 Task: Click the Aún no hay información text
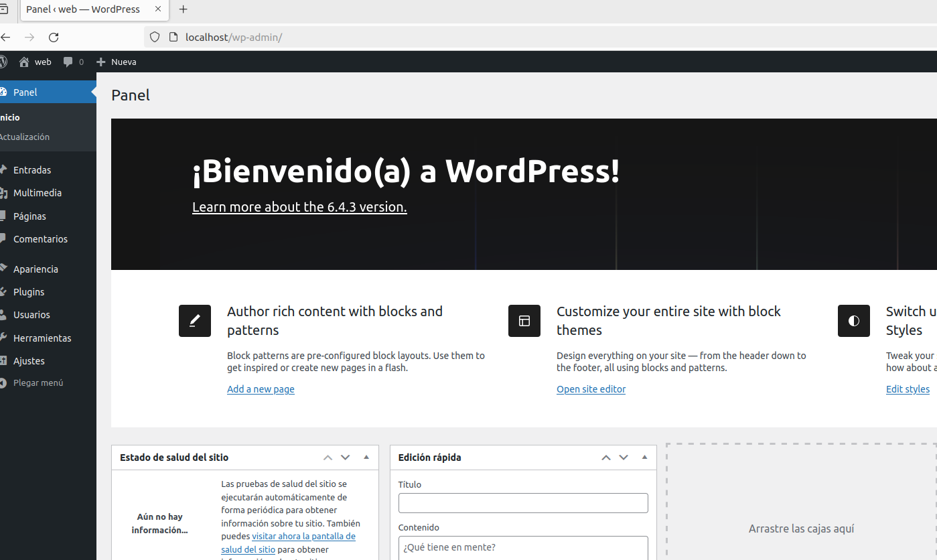click(159, 523)
